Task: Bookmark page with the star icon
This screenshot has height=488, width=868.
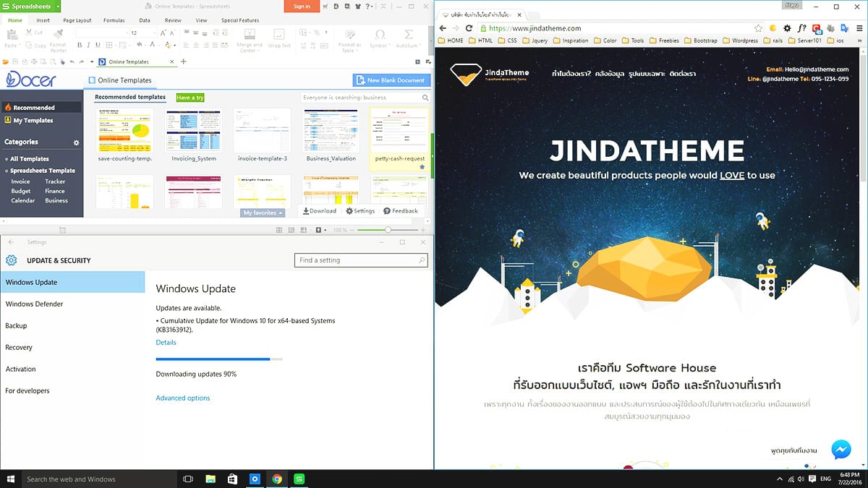Action: [758, 28]
